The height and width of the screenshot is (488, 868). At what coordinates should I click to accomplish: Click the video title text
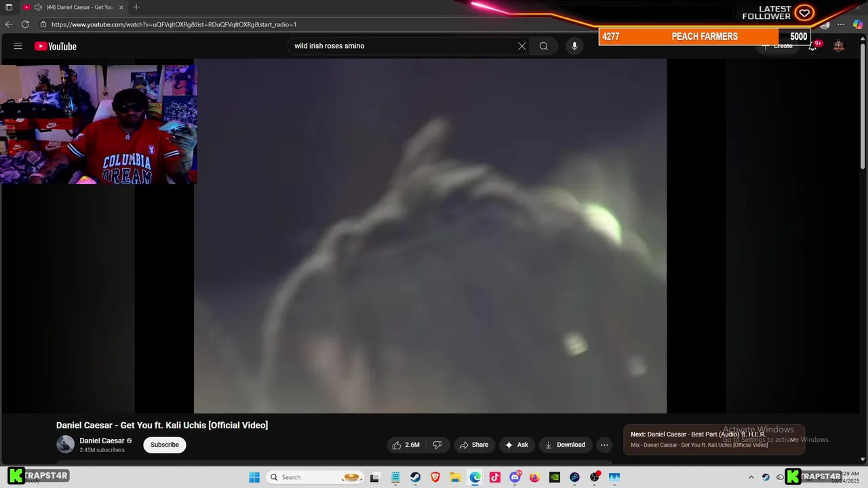[162, 425]
